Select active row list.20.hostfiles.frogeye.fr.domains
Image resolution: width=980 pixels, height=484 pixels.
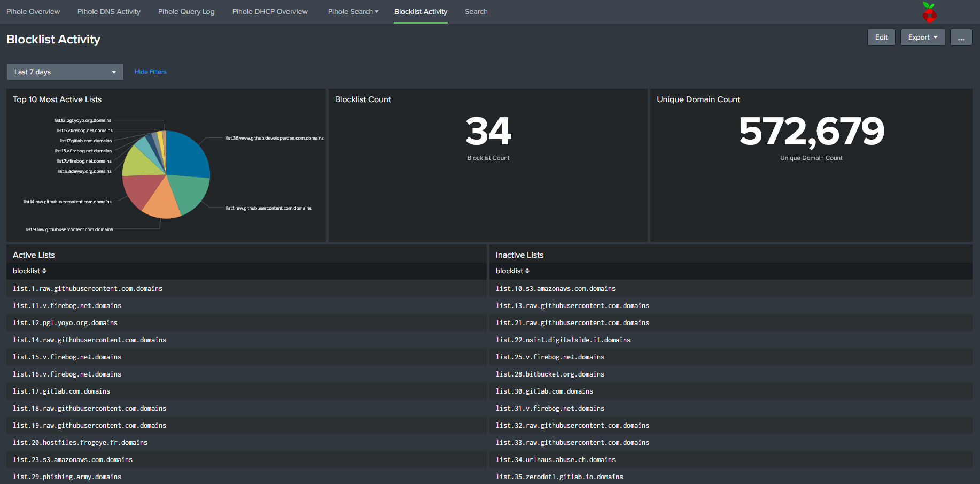246,442
